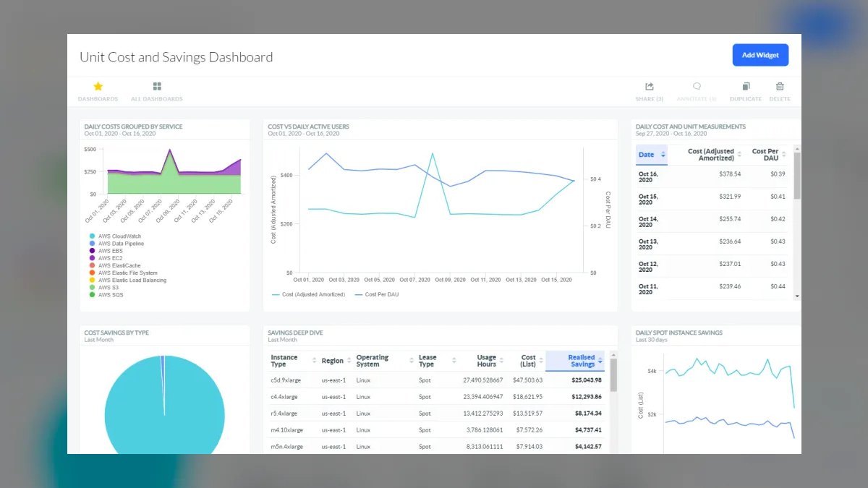Toggle AWS Elastic File System legend entry
The width and height of the screenshot is (868, 488).
tap(122, 273)
